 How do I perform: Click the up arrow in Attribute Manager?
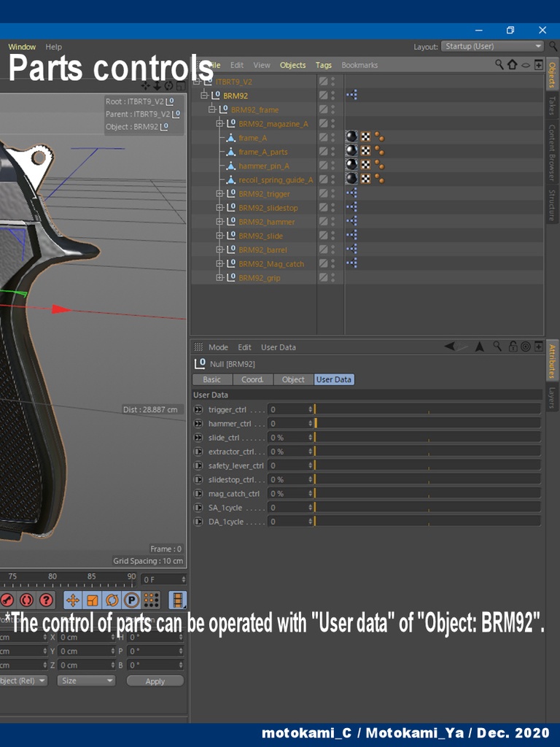[480, 347]
